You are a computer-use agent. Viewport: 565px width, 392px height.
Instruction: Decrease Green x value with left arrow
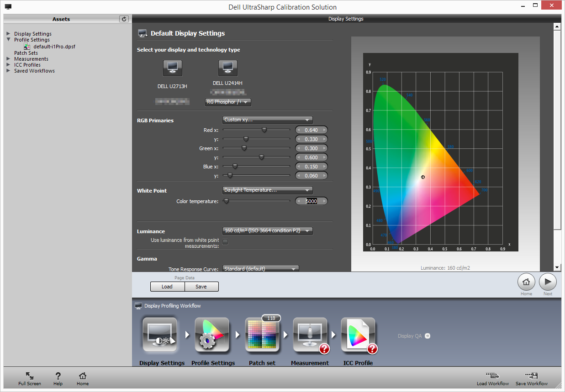tap(299, 148)
